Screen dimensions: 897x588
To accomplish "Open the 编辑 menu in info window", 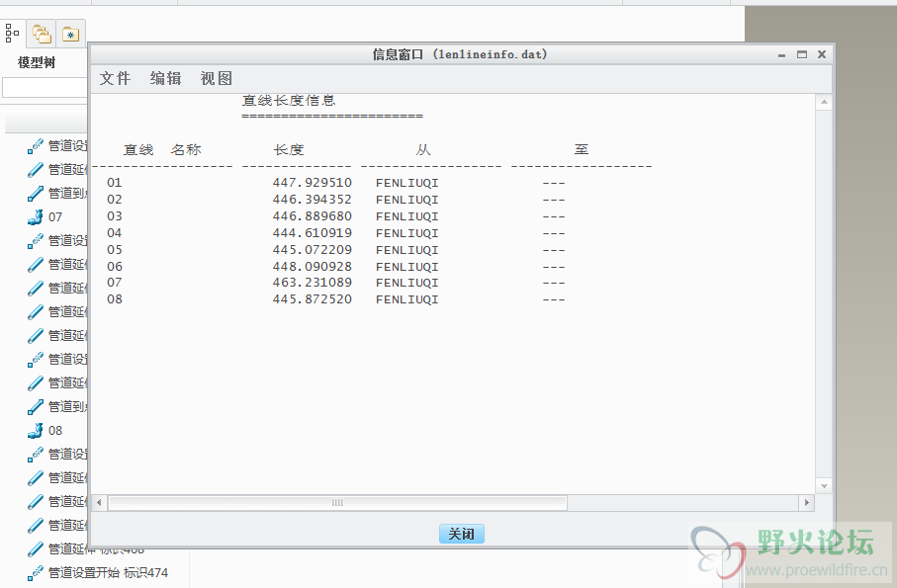I will [x=166, y=78].
